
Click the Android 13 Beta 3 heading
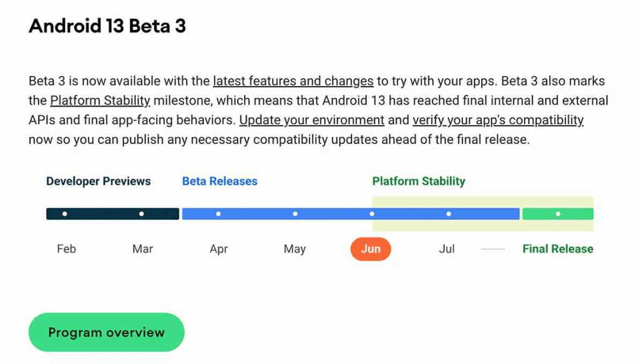pyautogui.click(x=107, y=26)
